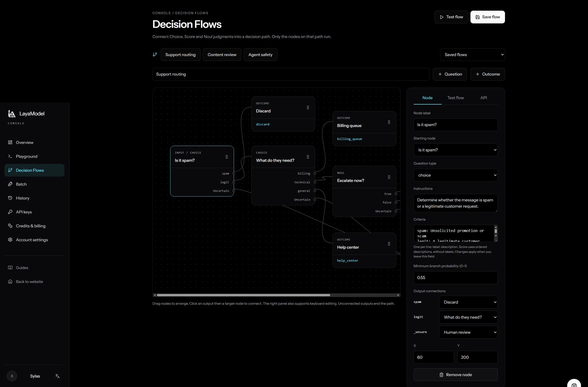Click the canvas horizontal scrollbar thumb
This screenshot has height=387, width=588.
tap(243, 295)
